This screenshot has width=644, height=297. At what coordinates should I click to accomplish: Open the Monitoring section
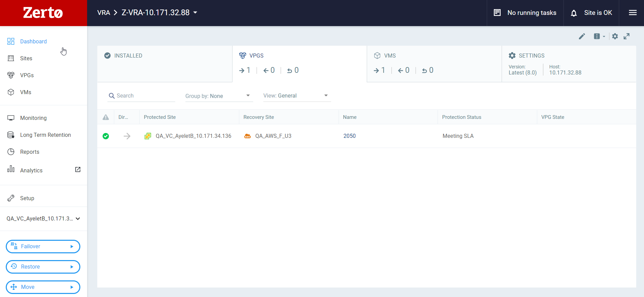point(33,118)
